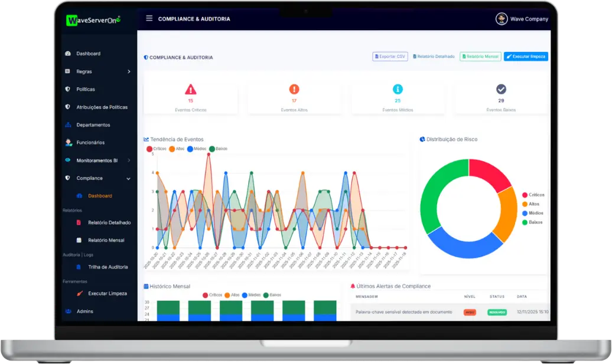Viewport: 612px width, 364px height.
Task: Open Funcionários from the sidebar
Action: pos(90,143)
